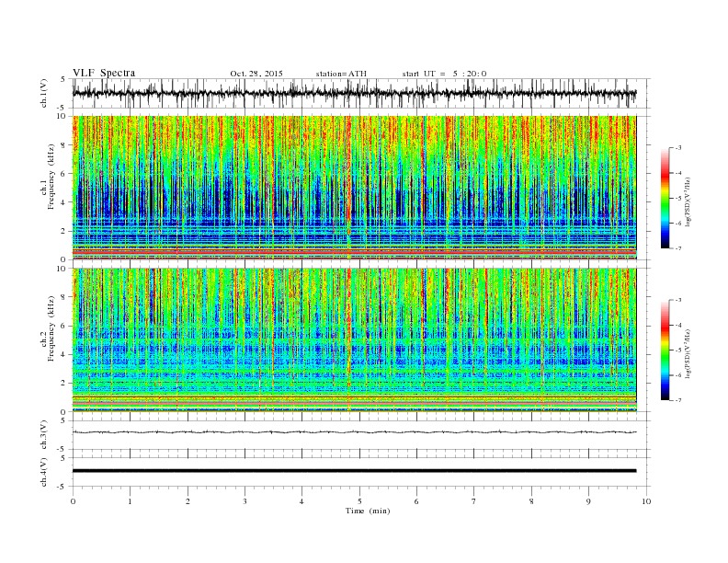Click the "9" minute tick label
This screenshot has height=563, width=728.
click(x=588, y=501)
